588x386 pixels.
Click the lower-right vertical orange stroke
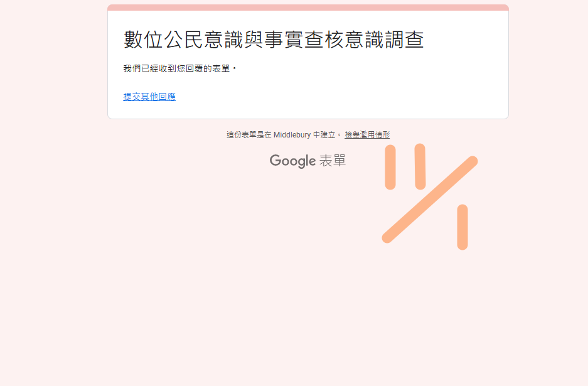[x=462, y=227]
